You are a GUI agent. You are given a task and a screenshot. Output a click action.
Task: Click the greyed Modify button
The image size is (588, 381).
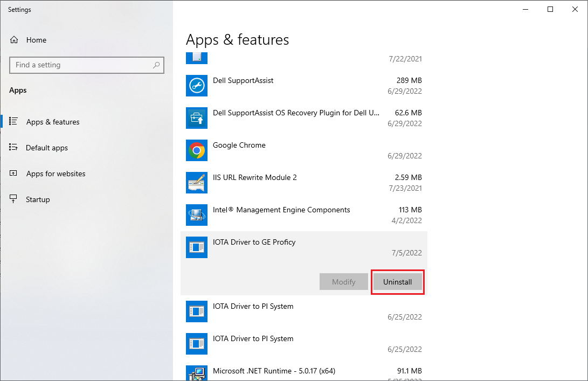(343, 282)
